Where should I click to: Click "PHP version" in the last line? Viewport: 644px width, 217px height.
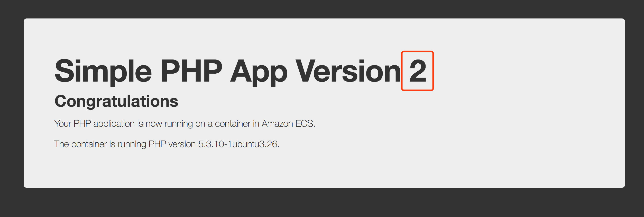[x=172, y=144]
